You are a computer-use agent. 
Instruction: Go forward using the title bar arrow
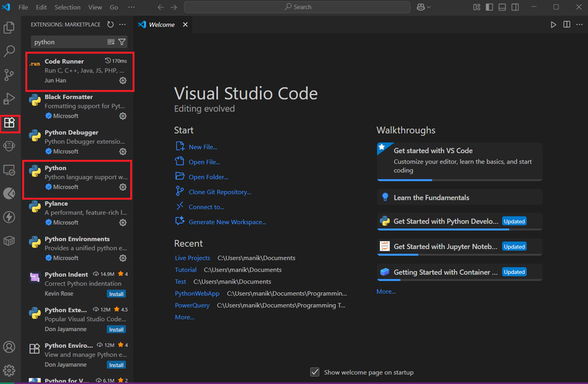173,7
